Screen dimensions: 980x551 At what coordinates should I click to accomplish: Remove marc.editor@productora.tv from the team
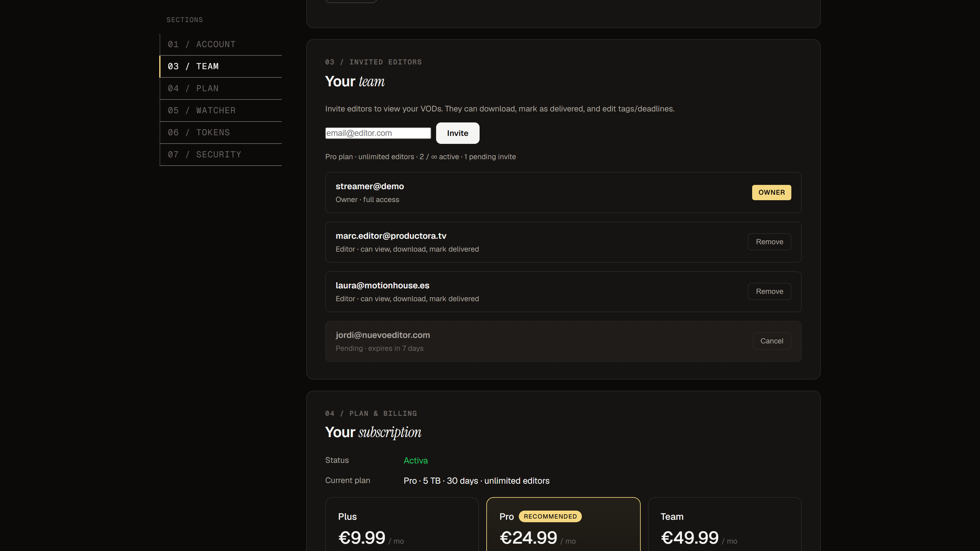tap(769, 242)
